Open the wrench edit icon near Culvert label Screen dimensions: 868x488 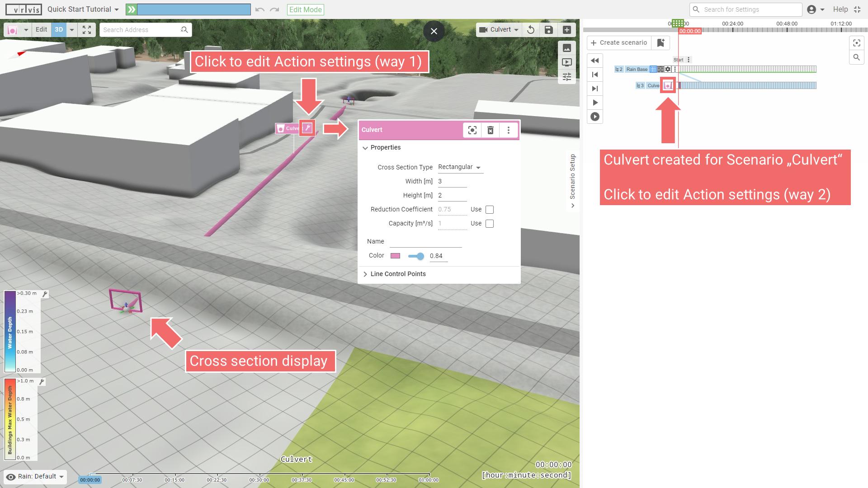tap(307, 128)
